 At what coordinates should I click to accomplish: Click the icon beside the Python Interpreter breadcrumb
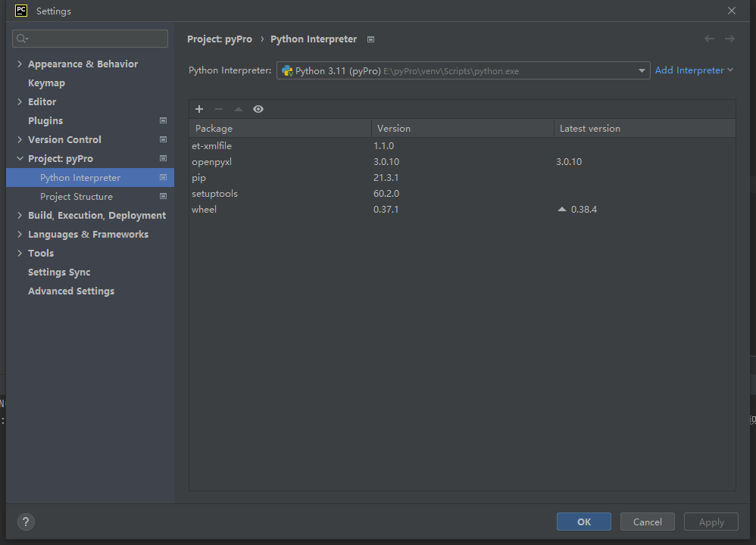tap(370, 39)
